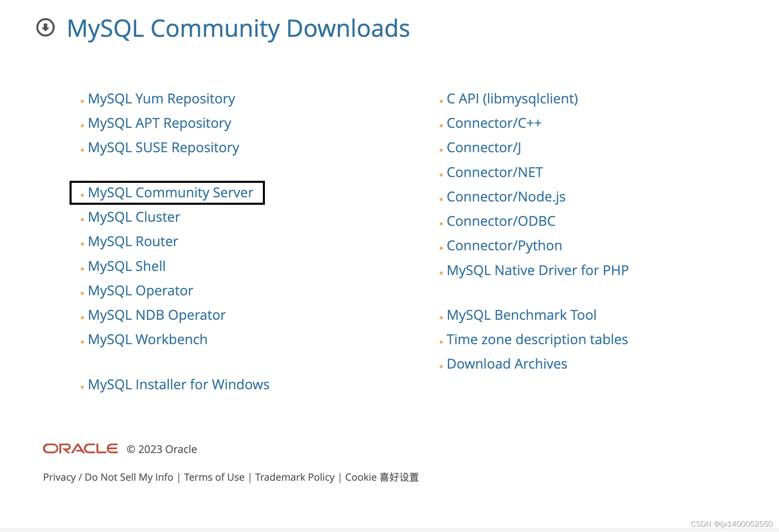The image size is (779, 532).
Task: Click the Oracle logo
Action: click(x=80, y=449)
